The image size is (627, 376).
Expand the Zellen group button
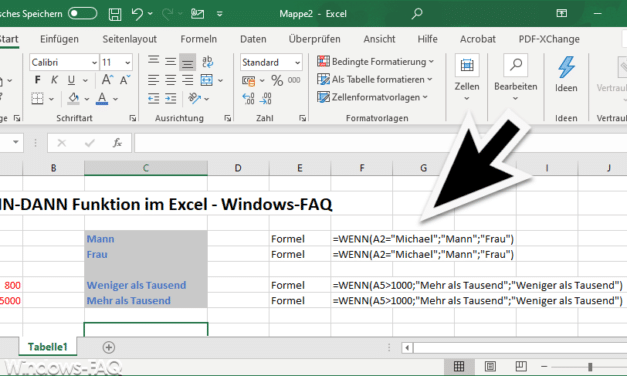(x=467, y=78)
